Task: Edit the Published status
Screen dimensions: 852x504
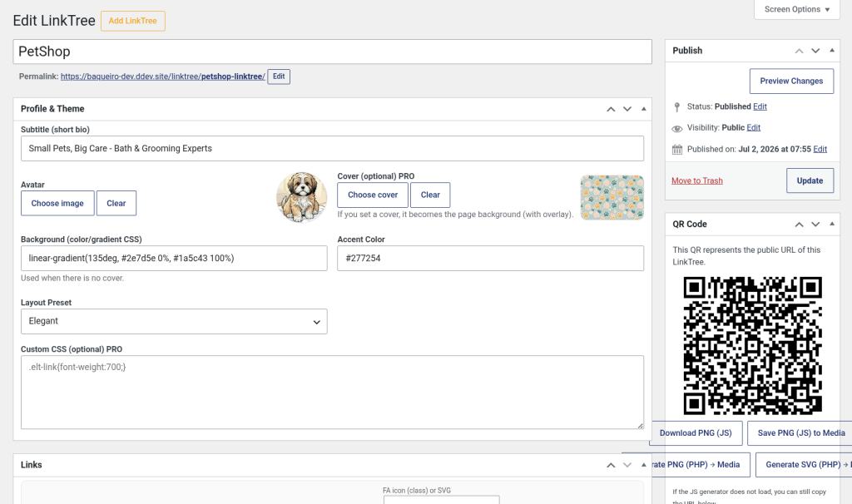Action: click(760, 106)
